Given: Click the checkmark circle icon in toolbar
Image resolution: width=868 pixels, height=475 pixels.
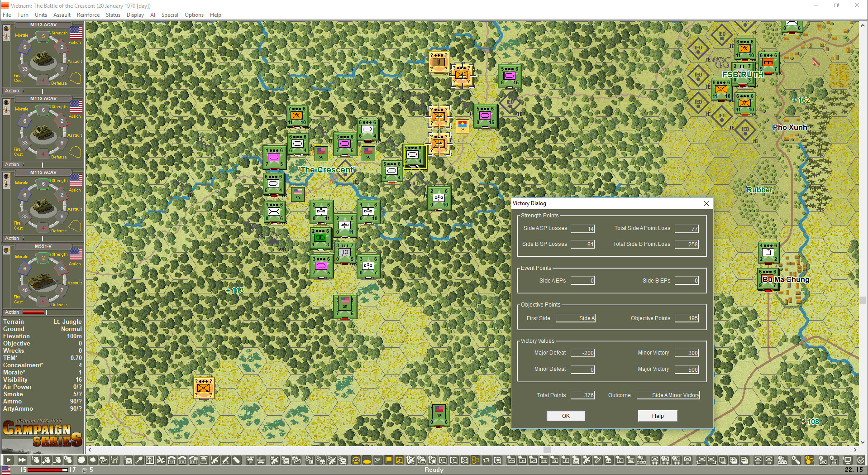Looking at the screenshot, I should click(860, 460).
